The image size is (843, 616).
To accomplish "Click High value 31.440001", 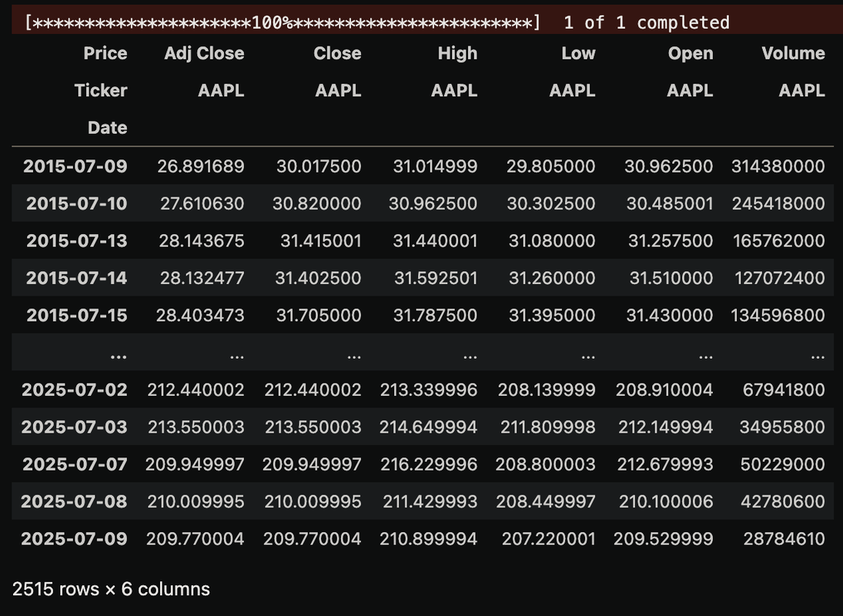I will 436,240.
